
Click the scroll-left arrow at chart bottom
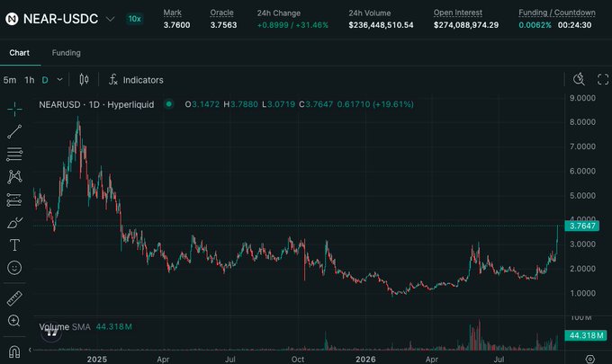pos(30,350)
